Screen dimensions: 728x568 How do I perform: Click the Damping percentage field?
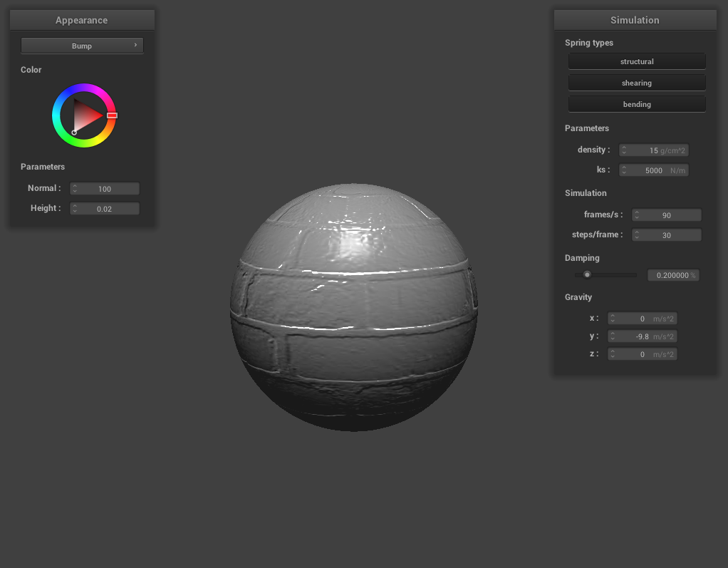coord(673,275)
